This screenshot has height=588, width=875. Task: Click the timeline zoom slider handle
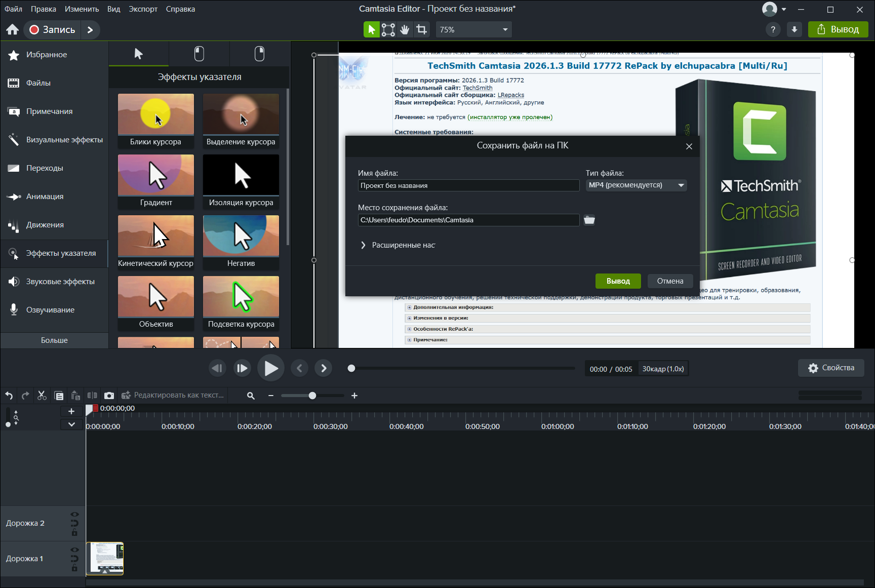click(312, 396)
